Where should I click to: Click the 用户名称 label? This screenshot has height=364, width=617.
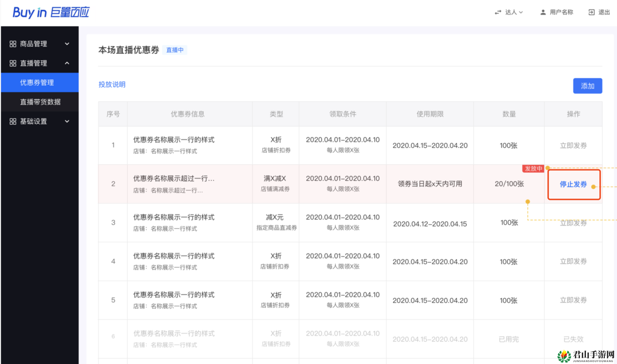[561, 12]
